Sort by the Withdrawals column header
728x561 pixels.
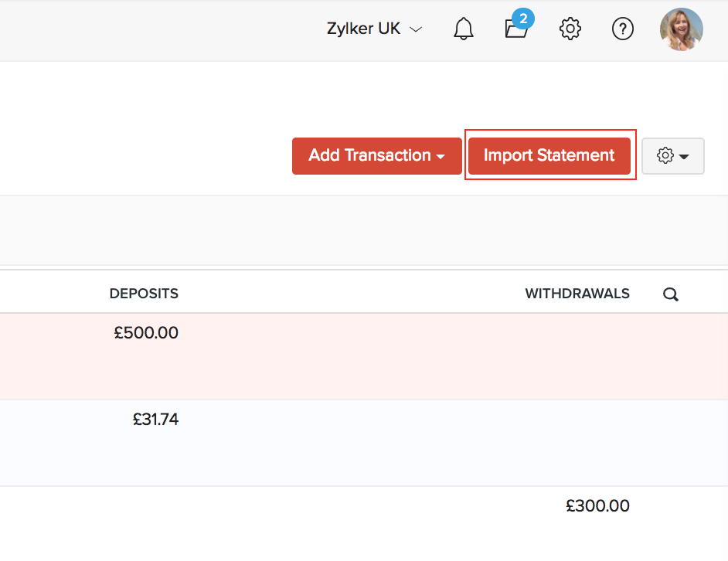(x=577, y=294)
